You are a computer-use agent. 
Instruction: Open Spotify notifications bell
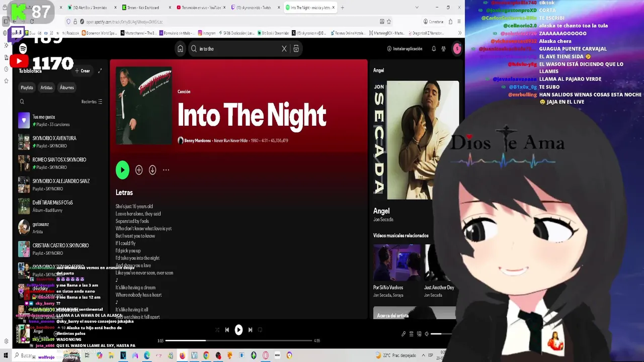[x=434, y=49]
